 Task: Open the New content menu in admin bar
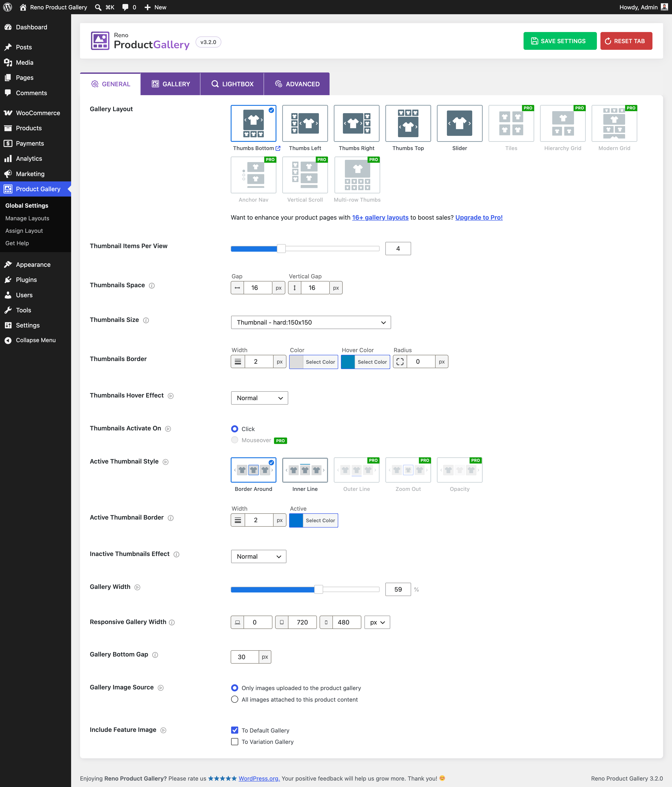coord(155,7)
